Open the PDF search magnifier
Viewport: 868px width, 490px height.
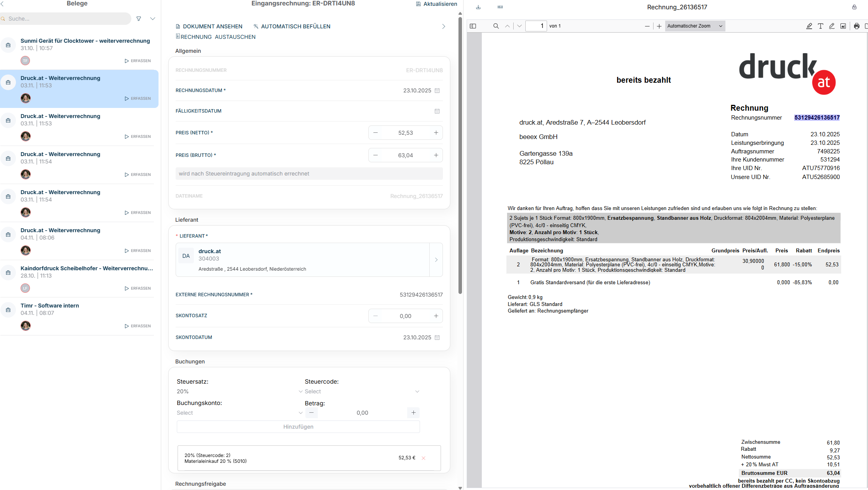496,26
